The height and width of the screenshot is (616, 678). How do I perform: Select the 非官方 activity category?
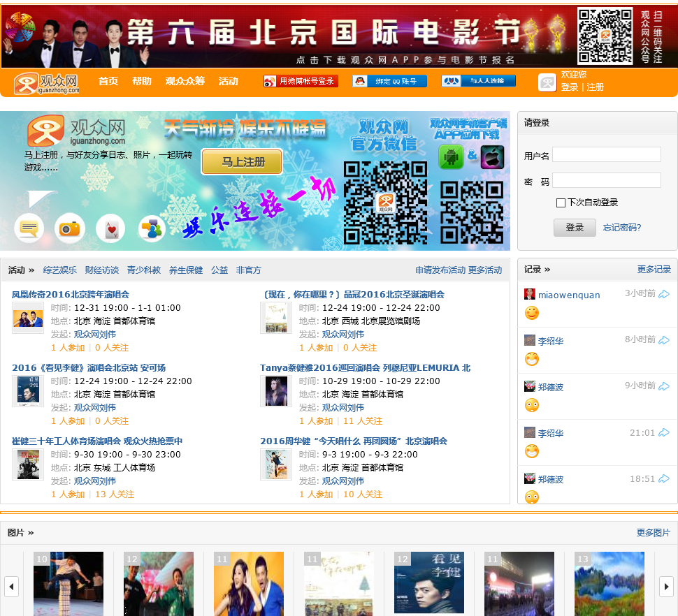click(249, 270)
